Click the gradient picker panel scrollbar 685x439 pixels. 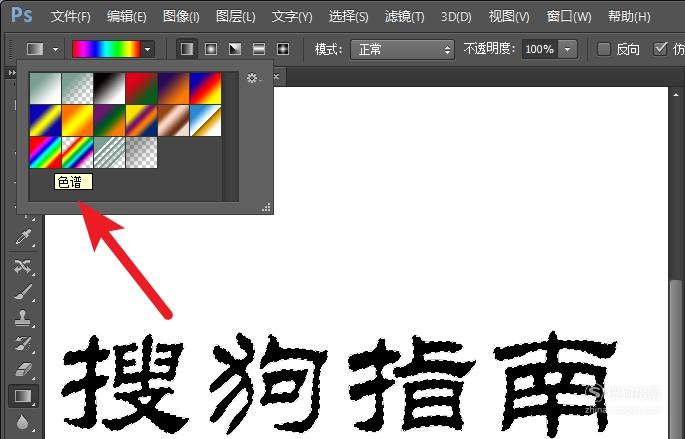click(x=230, y=136)
